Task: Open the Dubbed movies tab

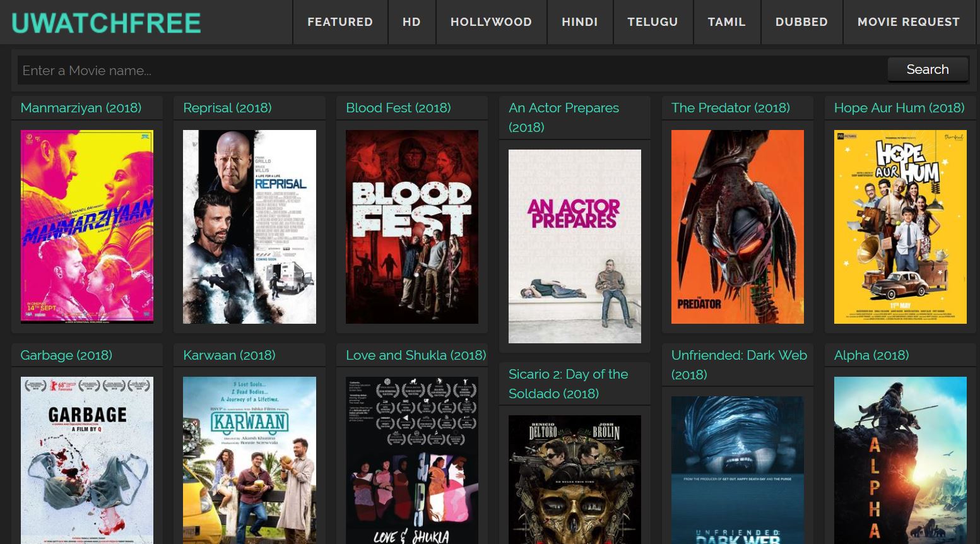Action: coord(801,22)
